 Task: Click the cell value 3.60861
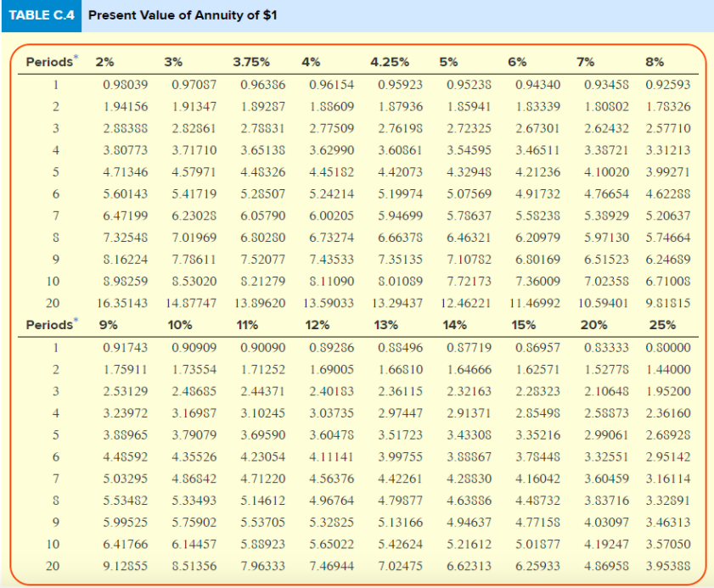click(400, 150)
